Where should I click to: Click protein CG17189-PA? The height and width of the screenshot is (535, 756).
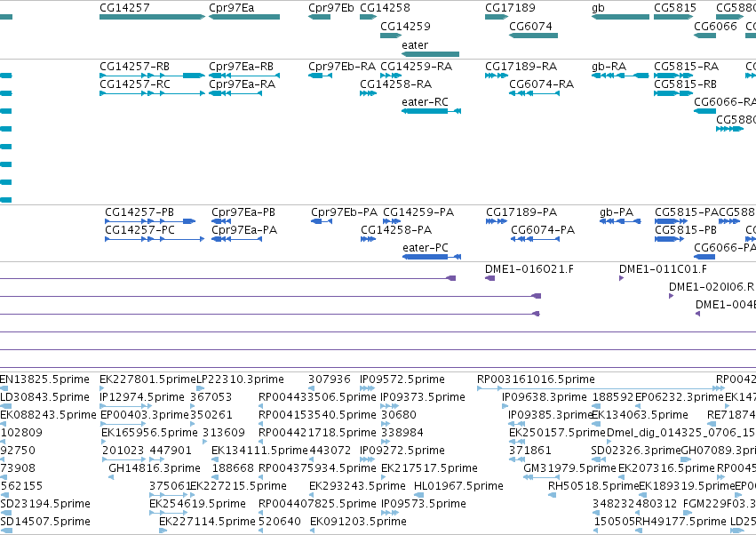[x=497, y=221]
